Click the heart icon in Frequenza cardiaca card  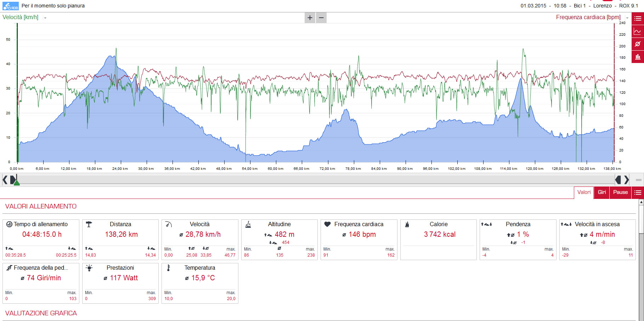328,224
